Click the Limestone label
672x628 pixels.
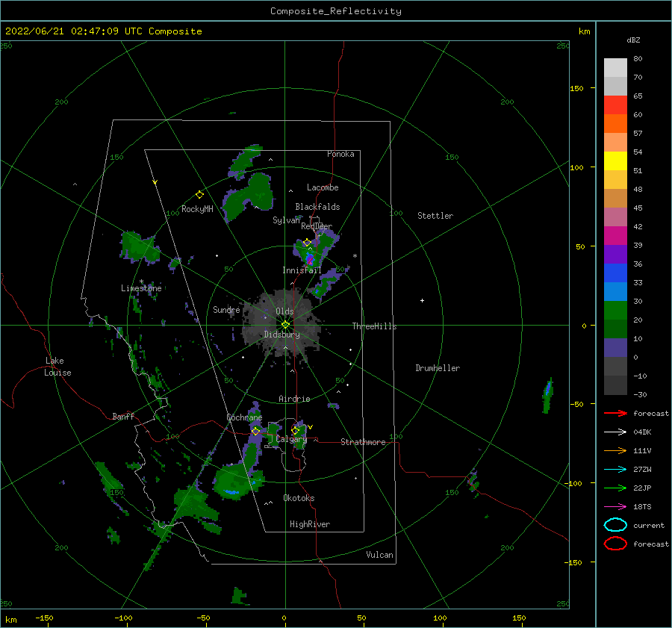141,288
